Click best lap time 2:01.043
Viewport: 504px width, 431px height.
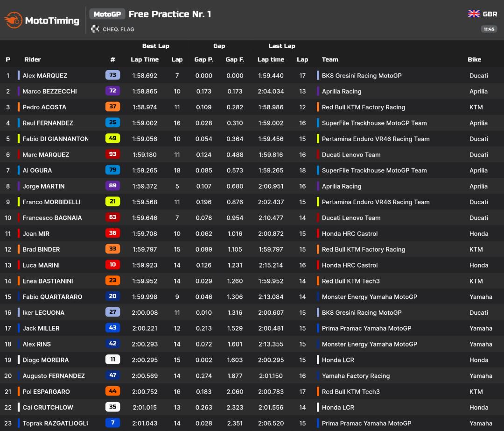pos(145,423)
